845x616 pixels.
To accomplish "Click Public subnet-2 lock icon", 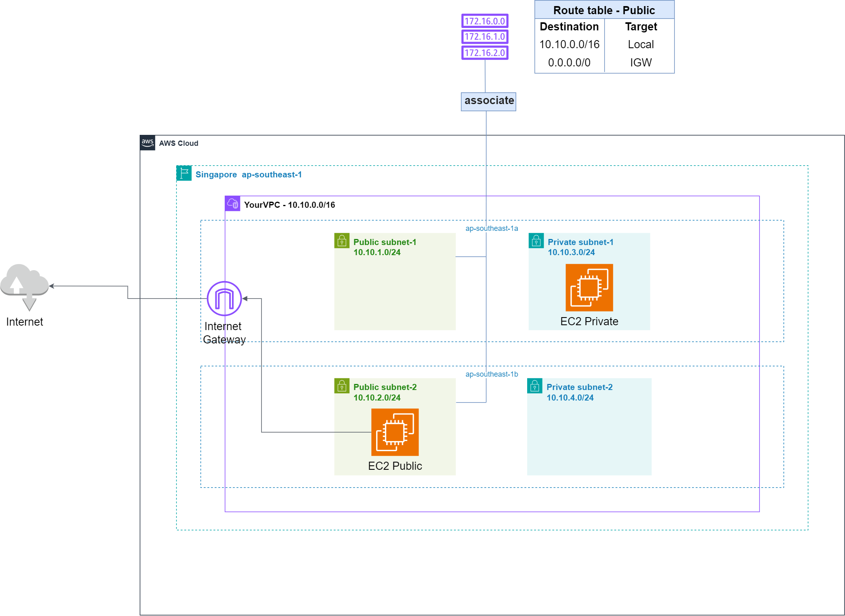I will (x=342, y=386).
